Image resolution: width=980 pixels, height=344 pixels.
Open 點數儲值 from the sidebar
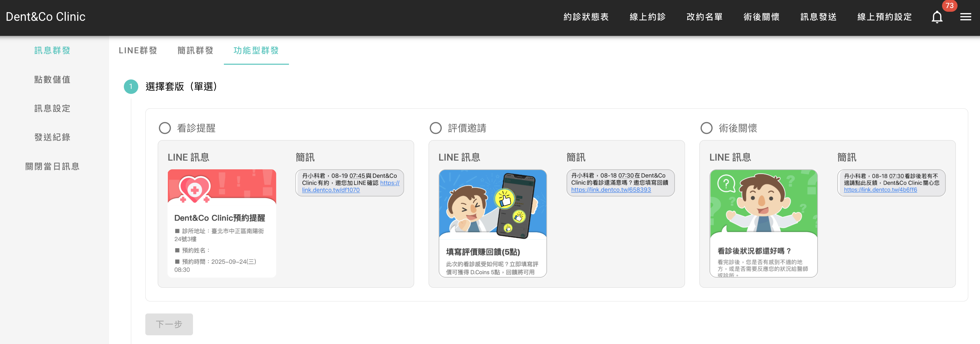52,79
